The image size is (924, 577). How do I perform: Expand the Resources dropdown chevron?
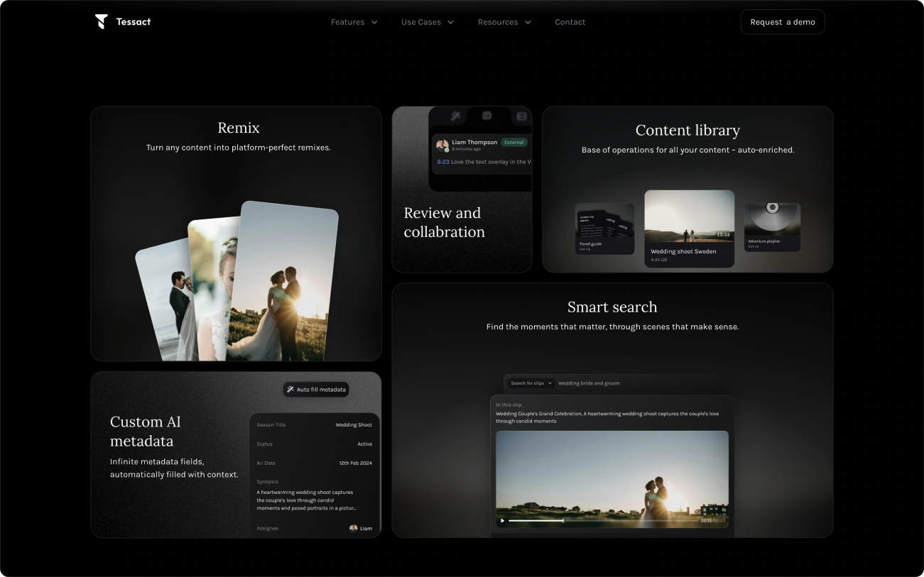[x=528, y=22]
